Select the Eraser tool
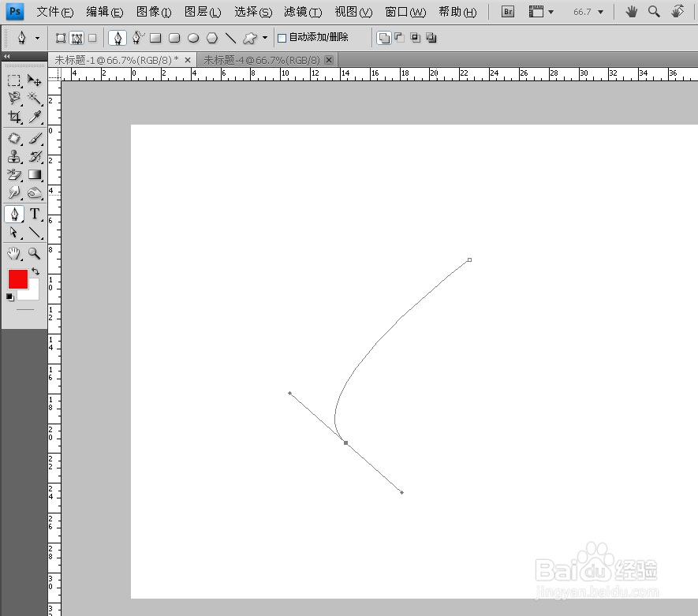Image resolution: width=698 pixels, height=616 pixels. 13,174
